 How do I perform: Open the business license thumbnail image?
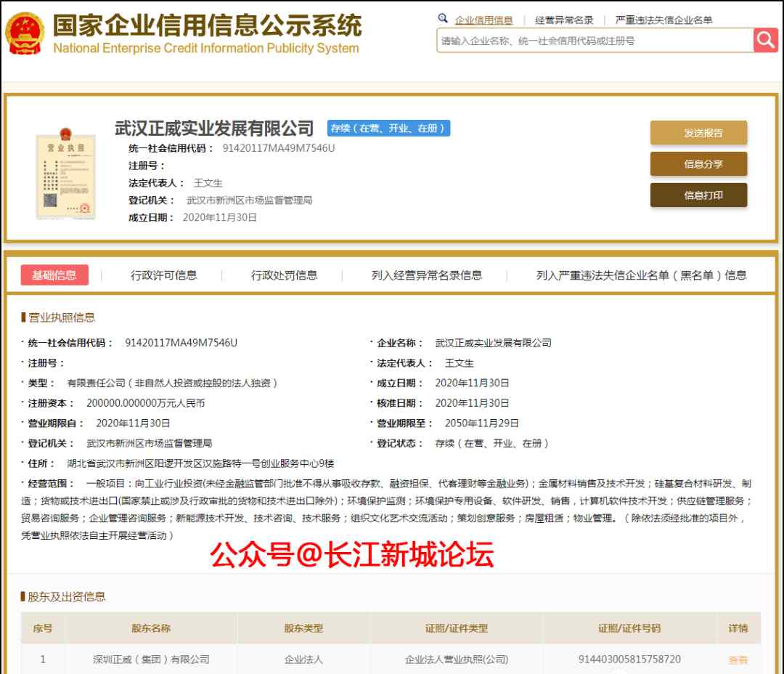click(x=65, y=173)
